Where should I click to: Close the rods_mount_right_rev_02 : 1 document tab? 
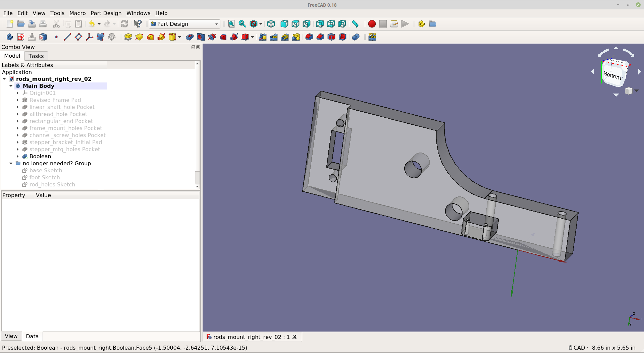tap(294, 337)
